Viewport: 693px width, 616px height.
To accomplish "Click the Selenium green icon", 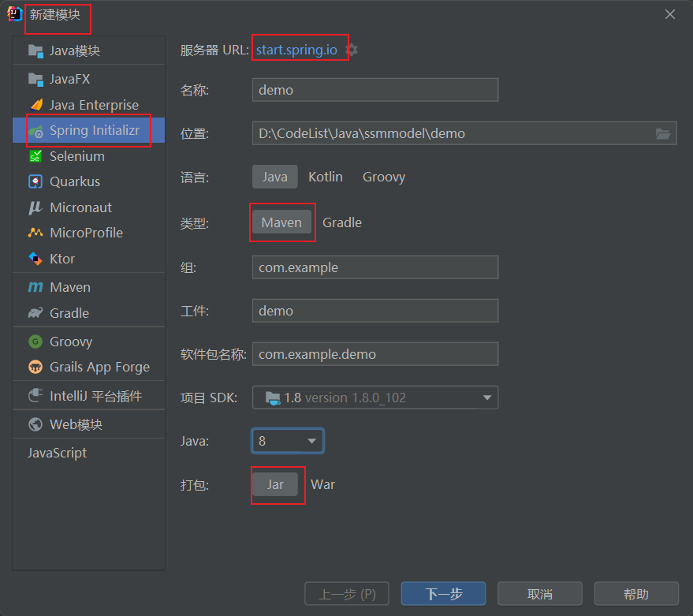I will point(35,156).
